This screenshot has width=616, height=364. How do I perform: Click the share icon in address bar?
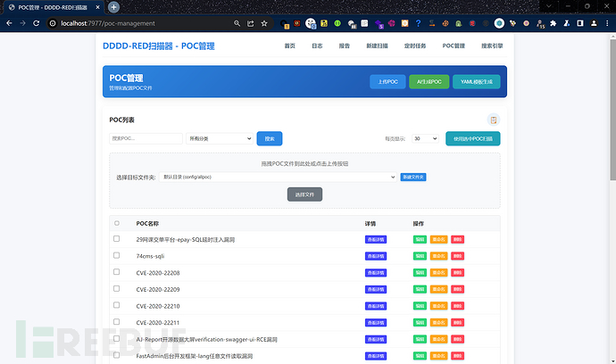[x=253, y=23]
